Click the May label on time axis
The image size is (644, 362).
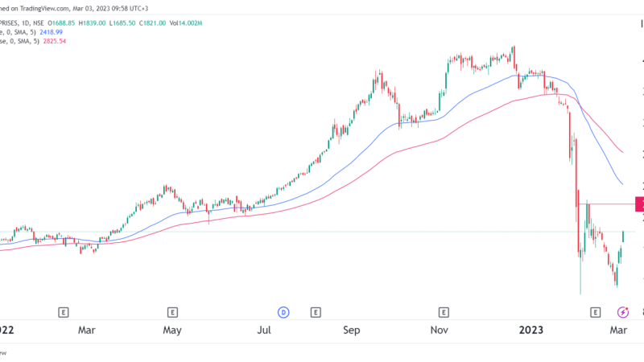pyautogui.click(x=171, y=330)
